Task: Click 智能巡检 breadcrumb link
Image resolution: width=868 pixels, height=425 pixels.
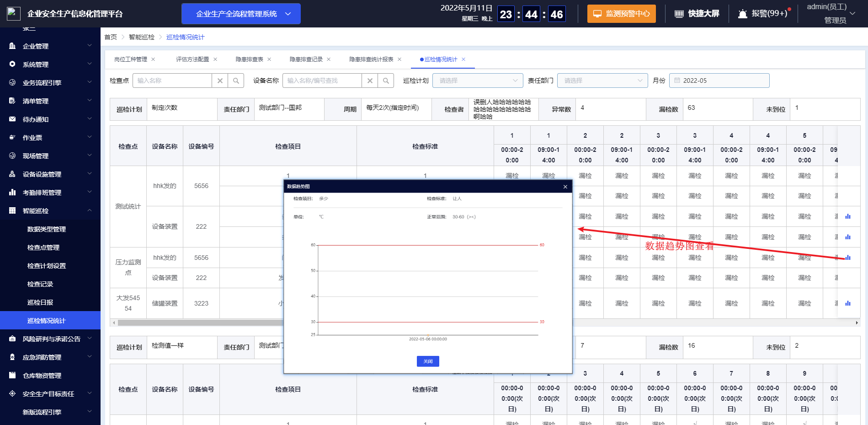Action: tap(142, 37)
